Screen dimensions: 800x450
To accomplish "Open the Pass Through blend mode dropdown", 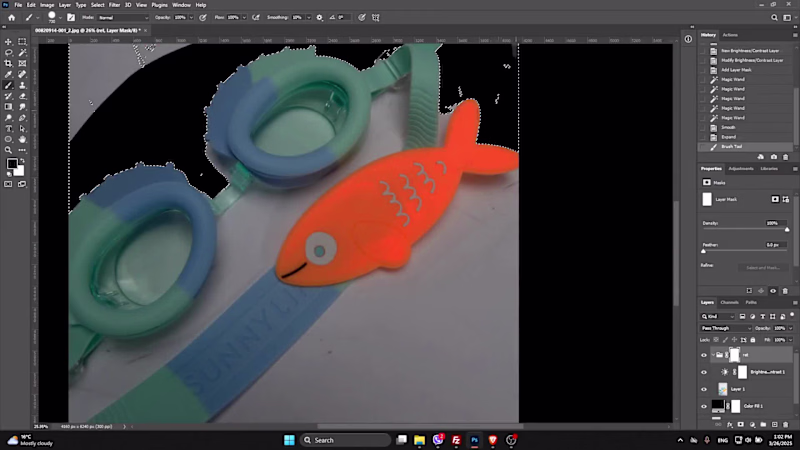I will 726,328.
